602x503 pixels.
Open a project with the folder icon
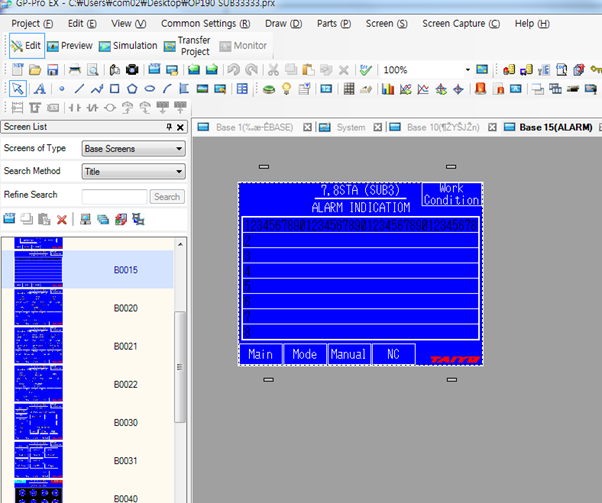(x=35, y=70)
